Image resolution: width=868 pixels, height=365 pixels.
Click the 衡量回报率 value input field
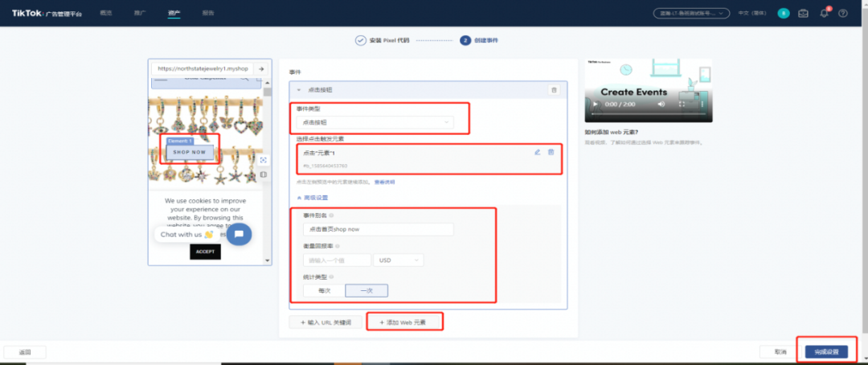[337, 260]
